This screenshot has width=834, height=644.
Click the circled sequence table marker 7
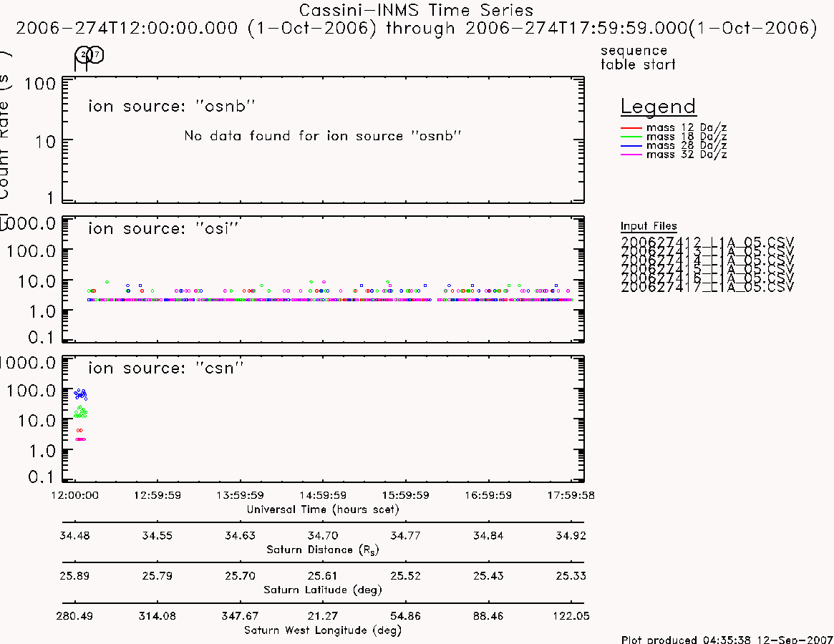pos(96,54)
